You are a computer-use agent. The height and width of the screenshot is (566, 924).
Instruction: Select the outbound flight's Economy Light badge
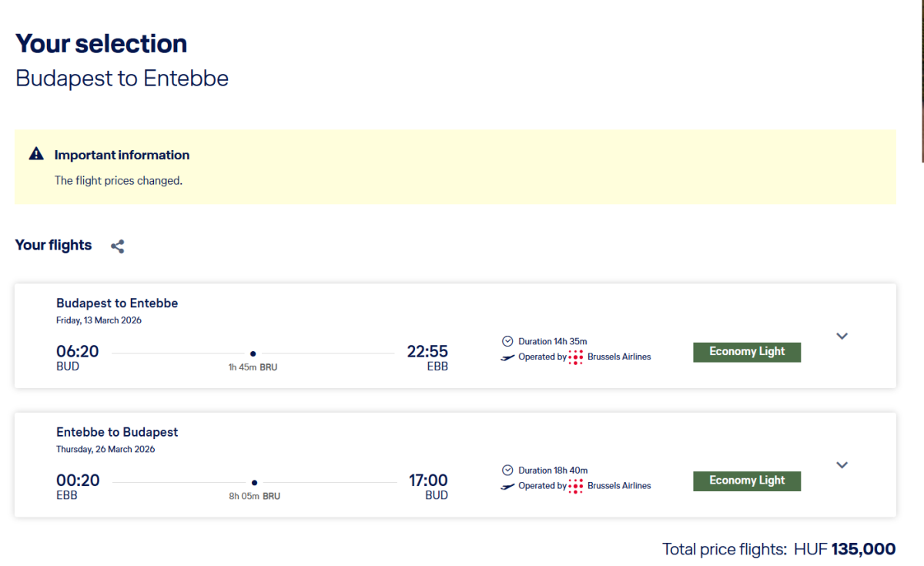[747, 352]
